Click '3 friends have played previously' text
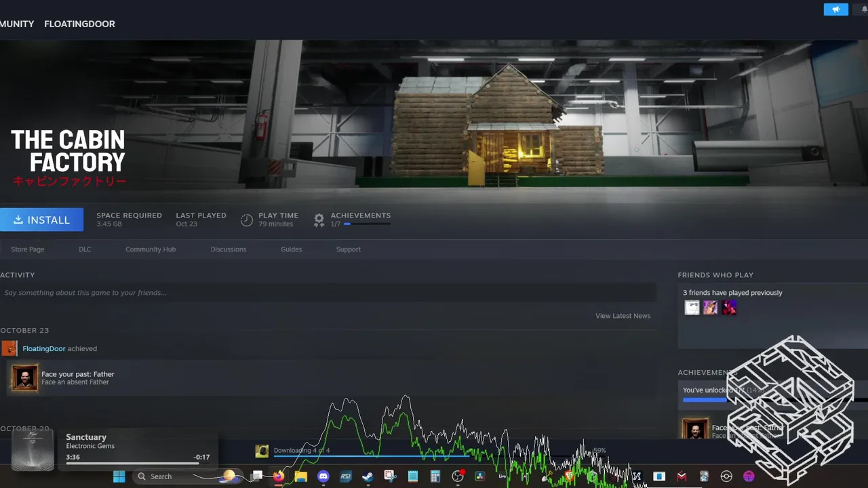The image size is (868, 488). (x=732, y=293)
